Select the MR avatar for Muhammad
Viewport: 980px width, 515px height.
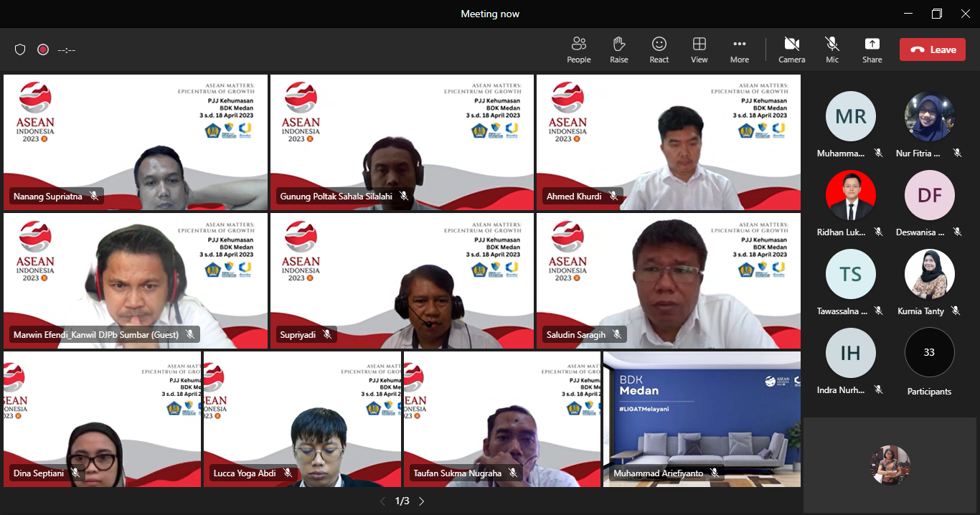850,116
